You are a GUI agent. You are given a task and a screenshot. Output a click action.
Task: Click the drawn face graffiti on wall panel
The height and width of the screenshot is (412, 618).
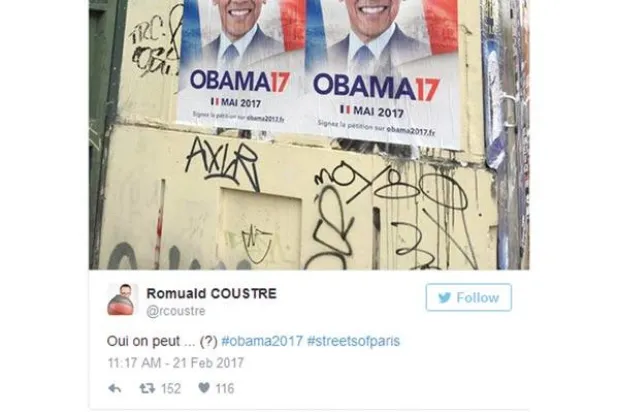click(256, 244)
